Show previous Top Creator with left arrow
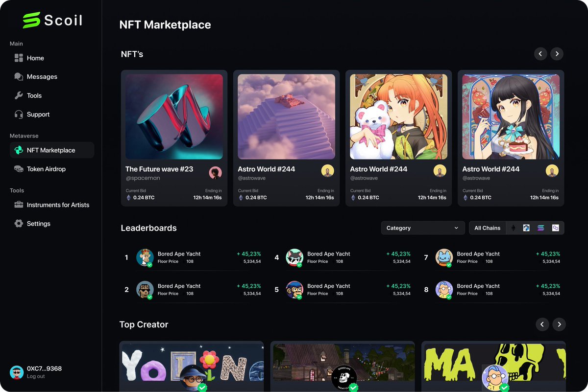 point(542,324)
